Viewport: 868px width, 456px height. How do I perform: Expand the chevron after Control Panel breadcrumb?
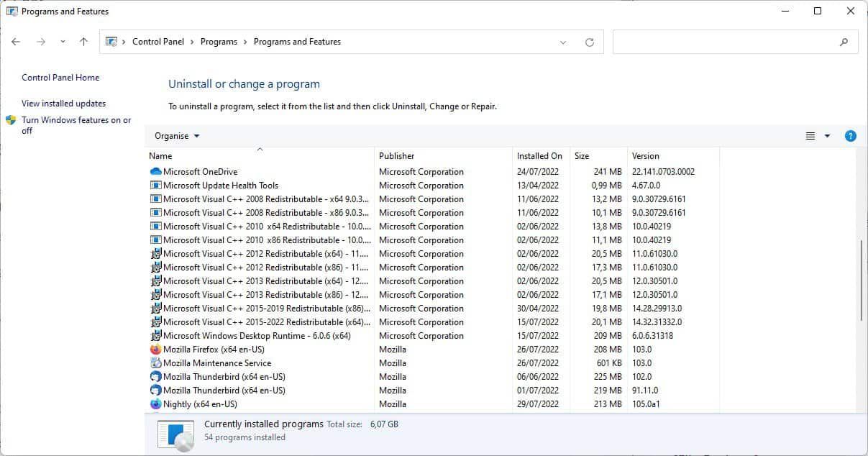192,42
